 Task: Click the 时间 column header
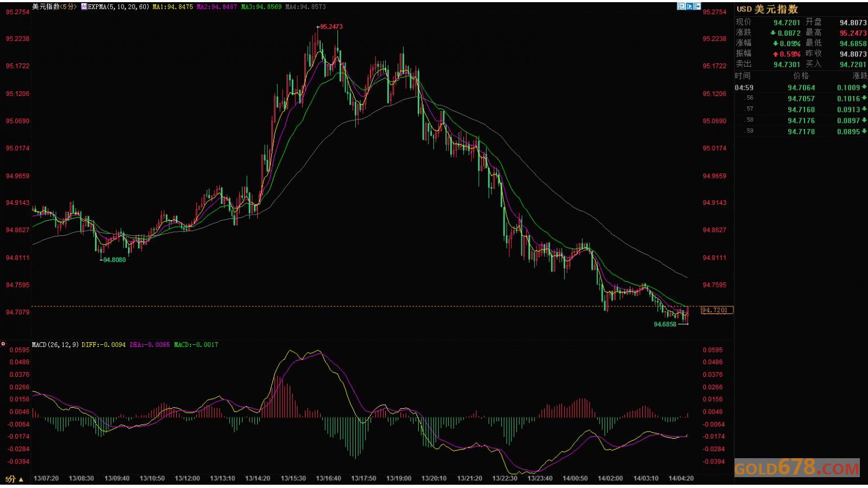pyautogui.click(x=743, y=76)
